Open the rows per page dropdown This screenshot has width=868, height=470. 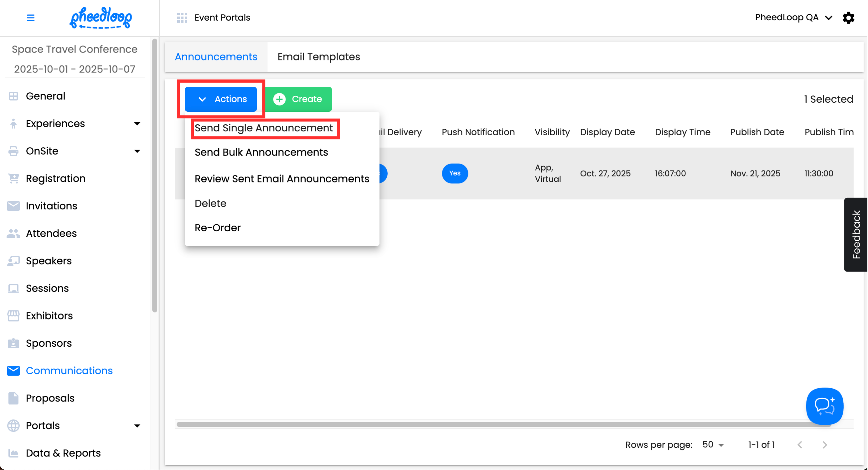(713, 445)
